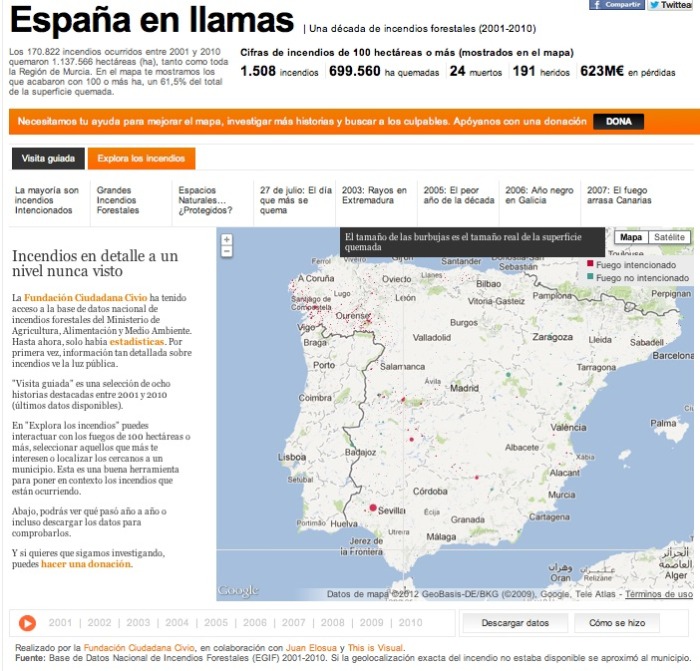Screen dimensions: 700x671
Task: Click the large red fire bubble near Sevilla
Action: [373, 508]
